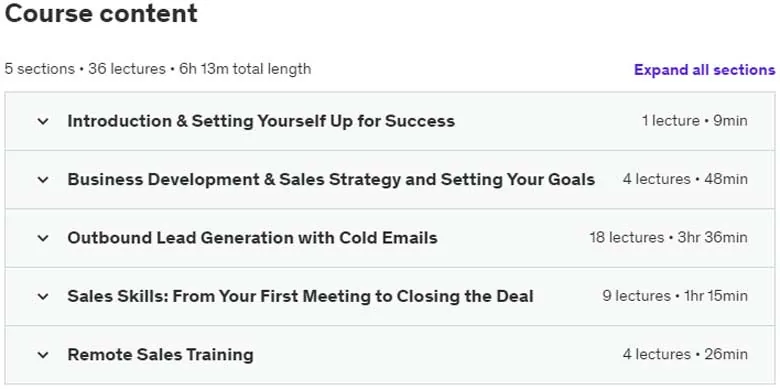
Task: Expand 'Outbound Lead Generation with Cold Emails'
Action: click(x=252, y=238)
